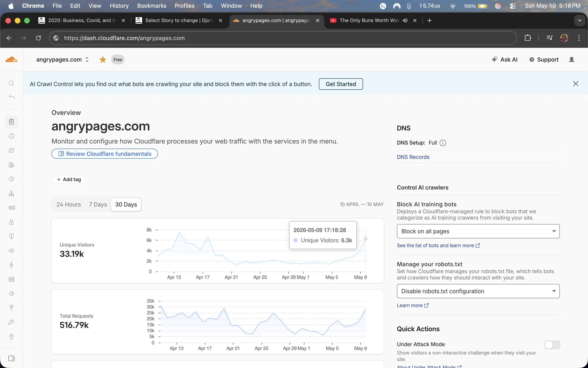Click the user account icon beside Support

click(x=571, y=60)
